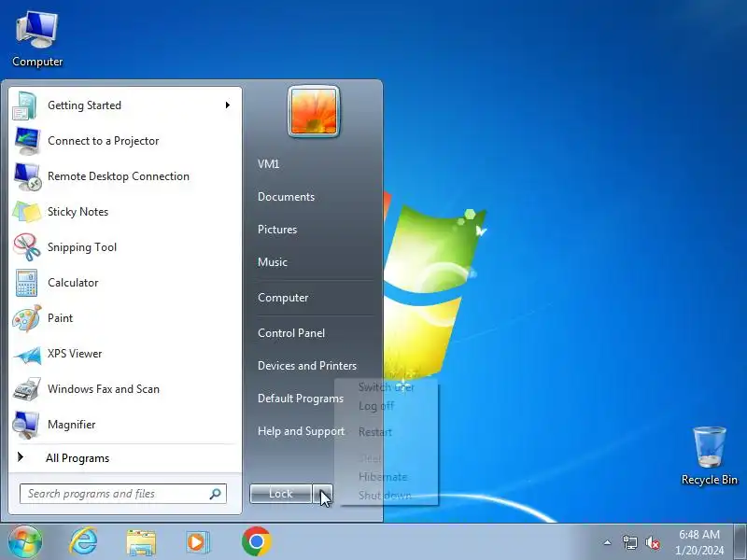Open Documents from the Start menu

(x=286, y=197)
